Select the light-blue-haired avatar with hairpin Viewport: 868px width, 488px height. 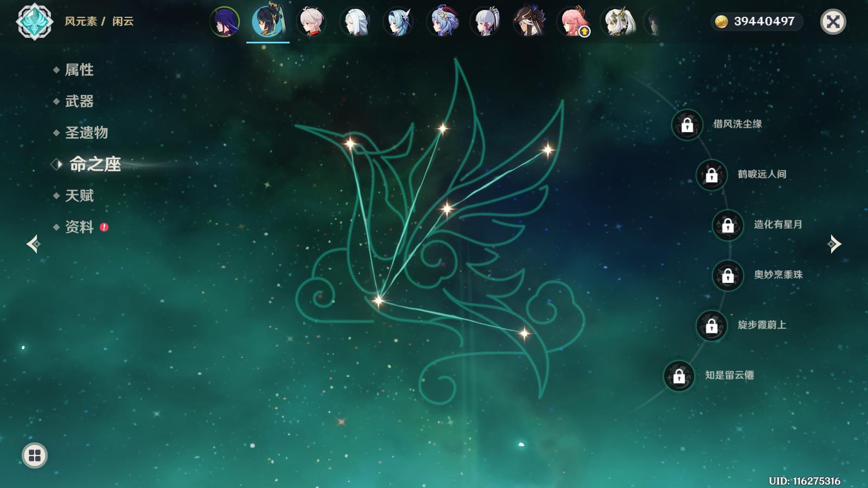[399, 22]
